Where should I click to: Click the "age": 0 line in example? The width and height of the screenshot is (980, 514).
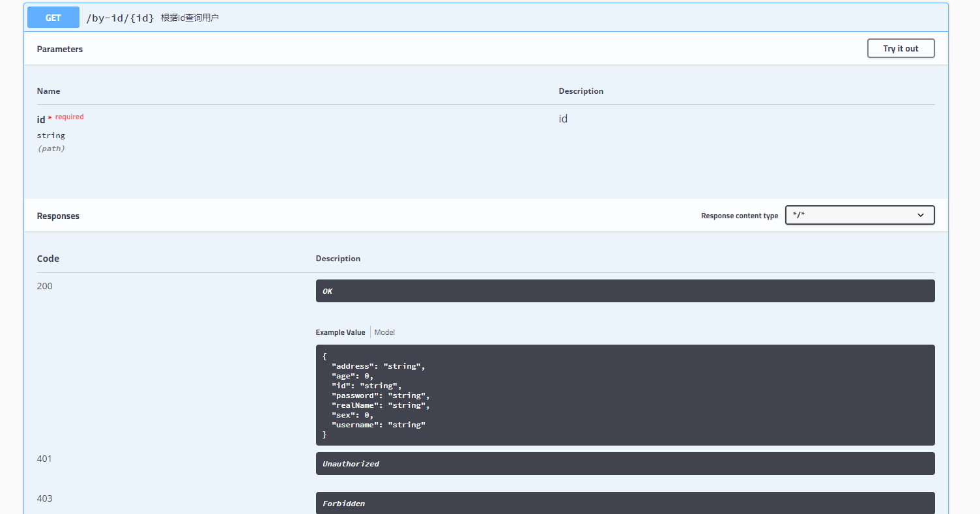(353, 376)
